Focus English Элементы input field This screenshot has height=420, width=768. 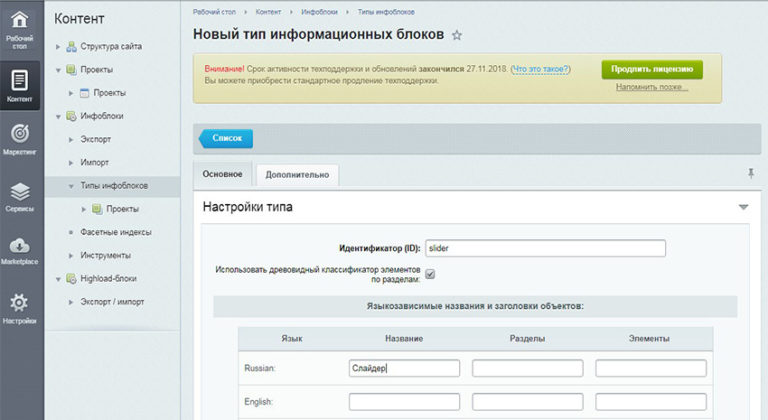pos(651,402)
